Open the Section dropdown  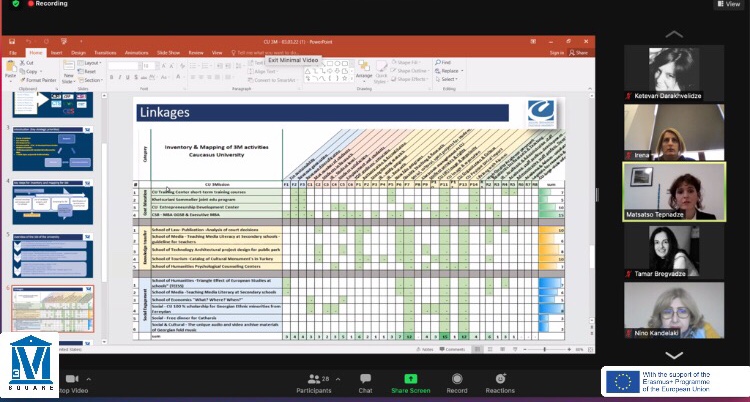[90, 80]
